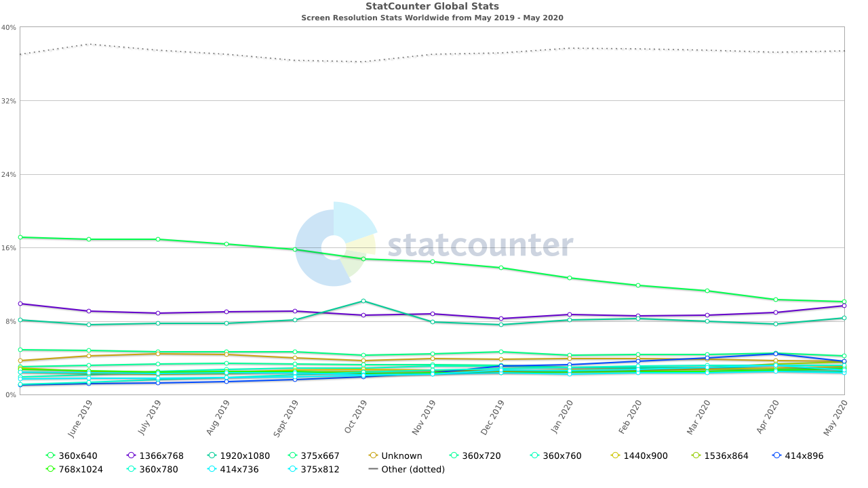Image resolution: width=868 pixels, height=488 pixels.
Task: Toggle the 360x720 series label
Action: (481, 455)
